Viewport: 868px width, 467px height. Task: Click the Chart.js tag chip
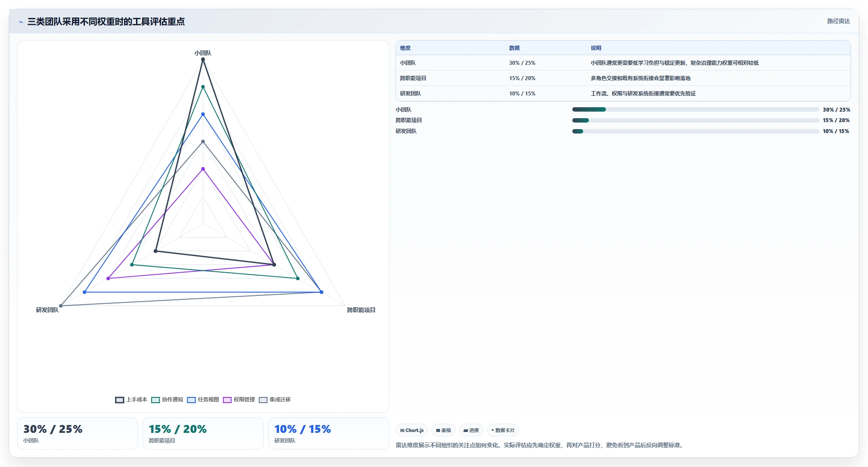coord(412,430)
